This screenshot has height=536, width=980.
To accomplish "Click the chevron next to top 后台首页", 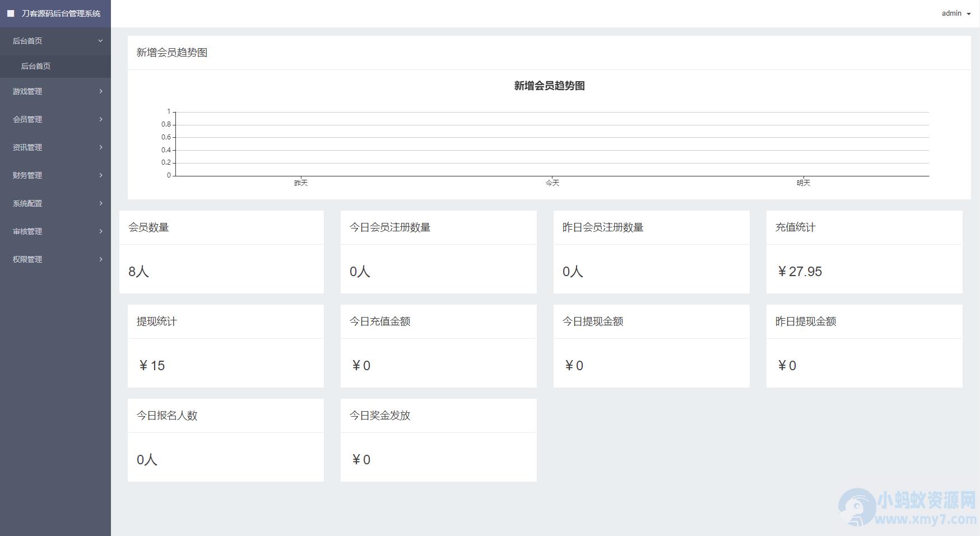I will [x=100, y=40].
